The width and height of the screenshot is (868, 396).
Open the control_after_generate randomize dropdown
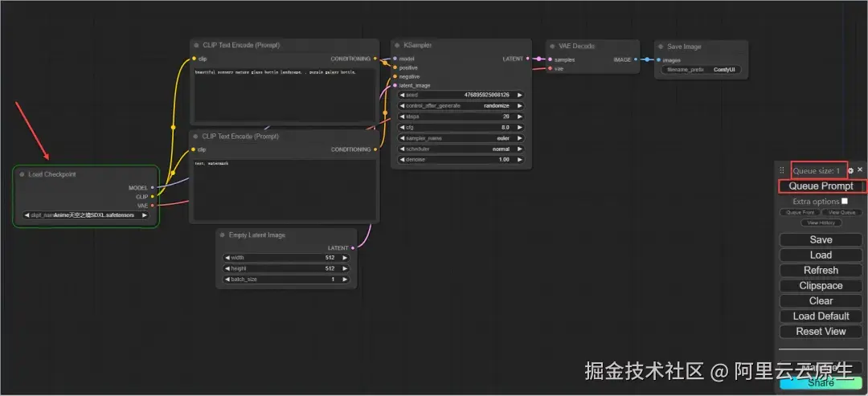[461, 106]
